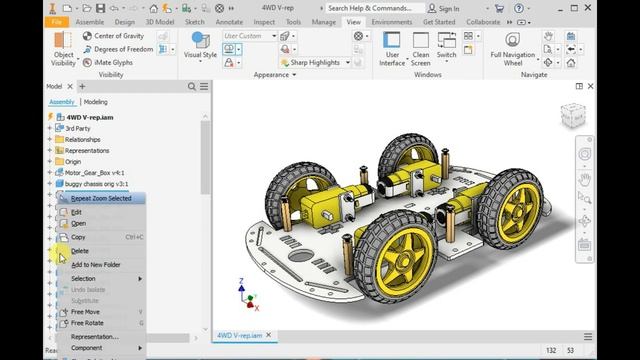Screen dimensions: 640x360
Task: Click the User Interface button
Action: pos(392,49)
